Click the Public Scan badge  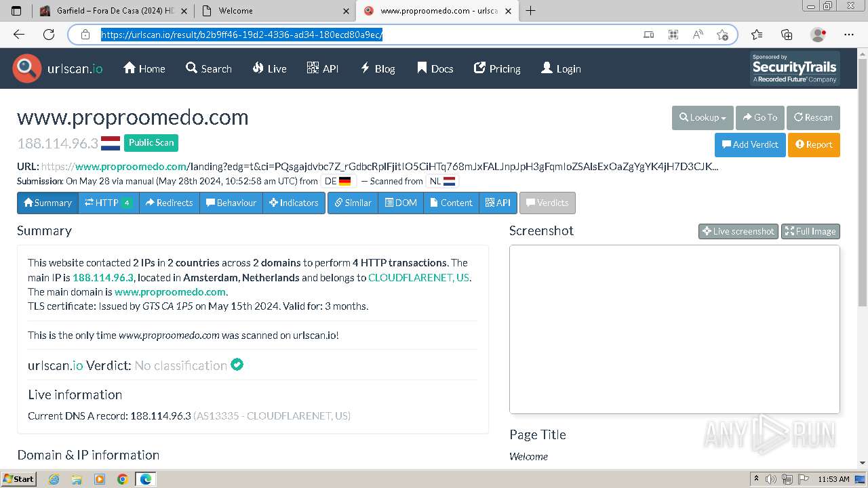(151, 142)
